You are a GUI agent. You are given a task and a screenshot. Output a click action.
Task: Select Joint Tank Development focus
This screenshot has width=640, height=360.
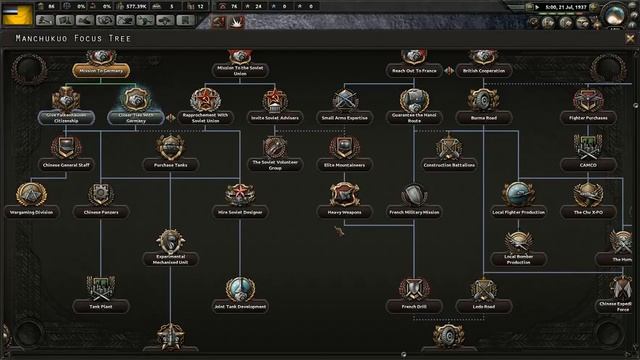pos(240,307)
